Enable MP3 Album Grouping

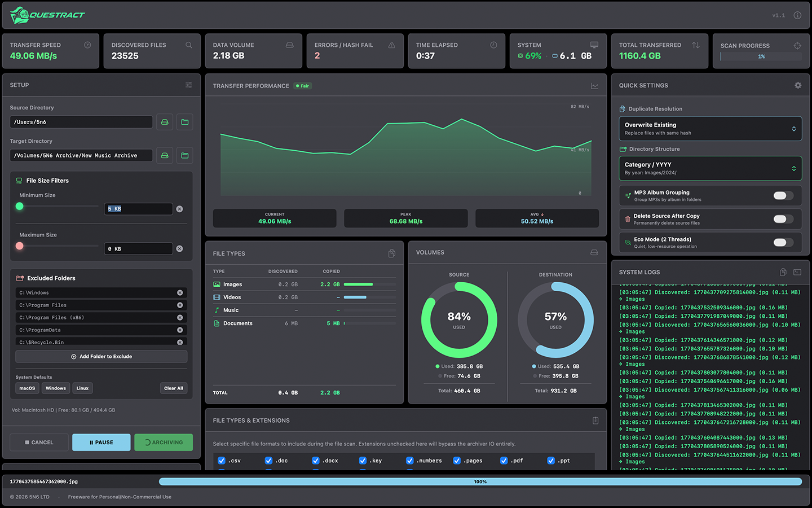pyautogui.click(x=782, y=195)
